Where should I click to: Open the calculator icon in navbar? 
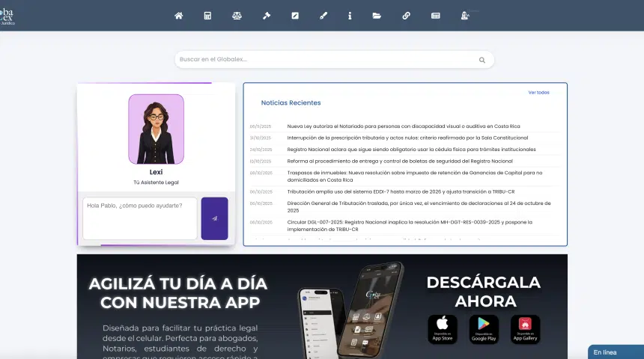click(207, 16)
